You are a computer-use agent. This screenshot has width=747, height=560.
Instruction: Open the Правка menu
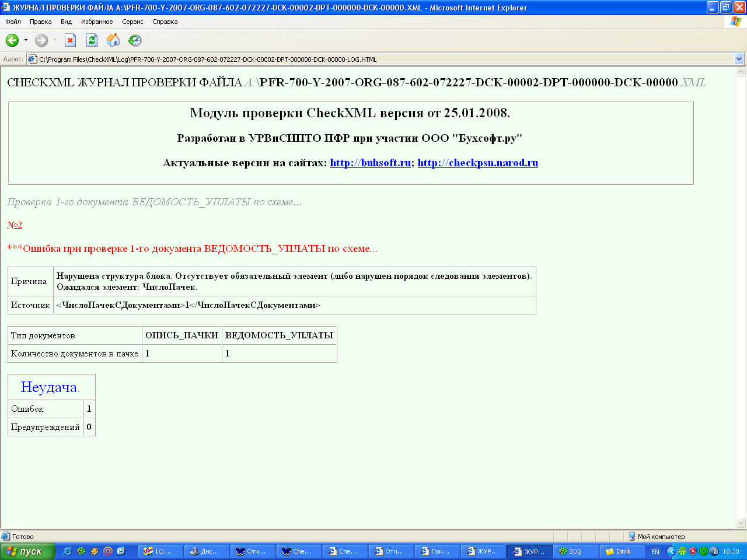click(x=41, y=22)
